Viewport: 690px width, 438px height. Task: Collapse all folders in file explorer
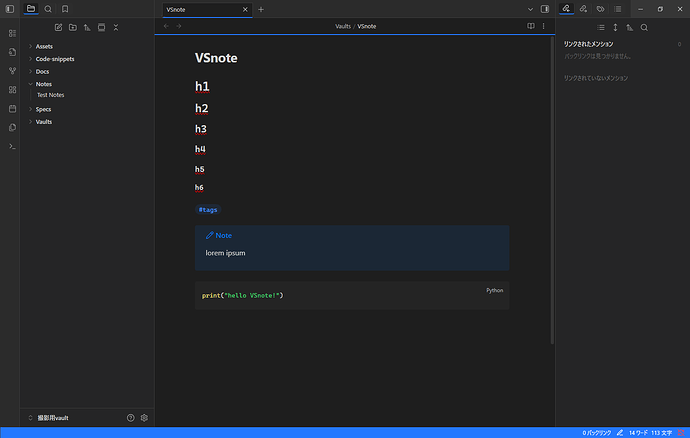click(116, 27)
